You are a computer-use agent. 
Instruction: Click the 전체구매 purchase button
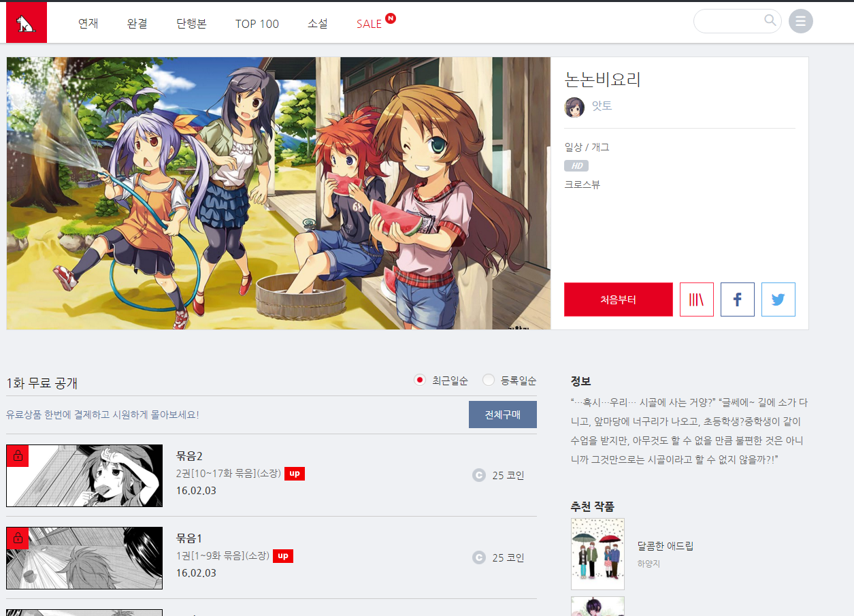coord(502,415)
